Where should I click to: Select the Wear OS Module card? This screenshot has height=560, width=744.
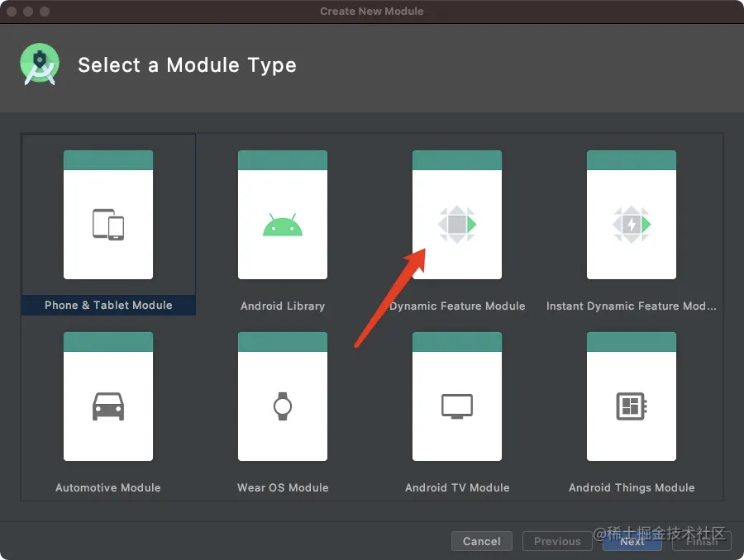click(283, 396)
